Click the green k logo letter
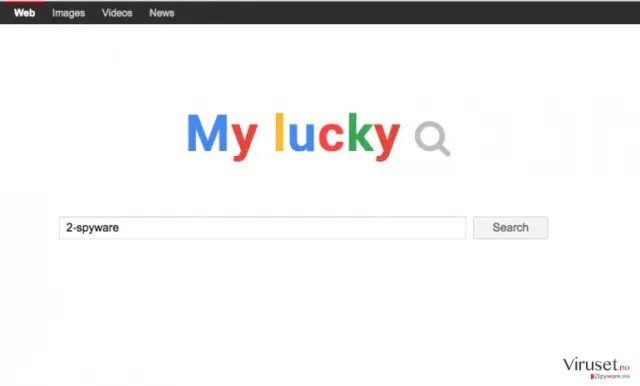Screen dimensions: 640x386 pos(360,132)
